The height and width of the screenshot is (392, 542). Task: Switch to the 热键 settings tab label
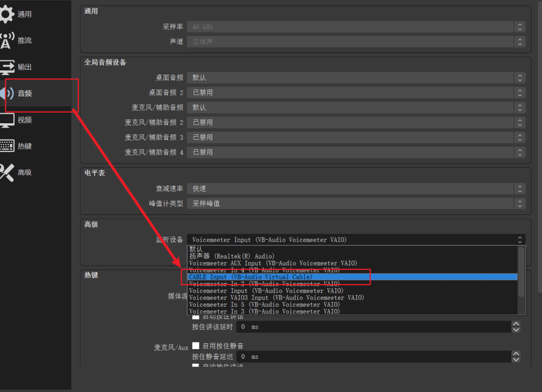[24, 146]
